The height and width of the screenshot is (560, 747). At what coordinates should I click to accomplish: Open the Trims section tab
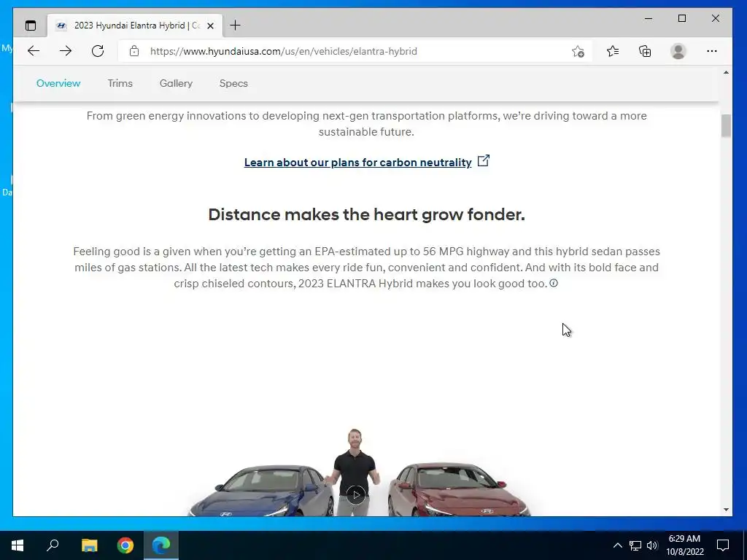coord(120,83)
